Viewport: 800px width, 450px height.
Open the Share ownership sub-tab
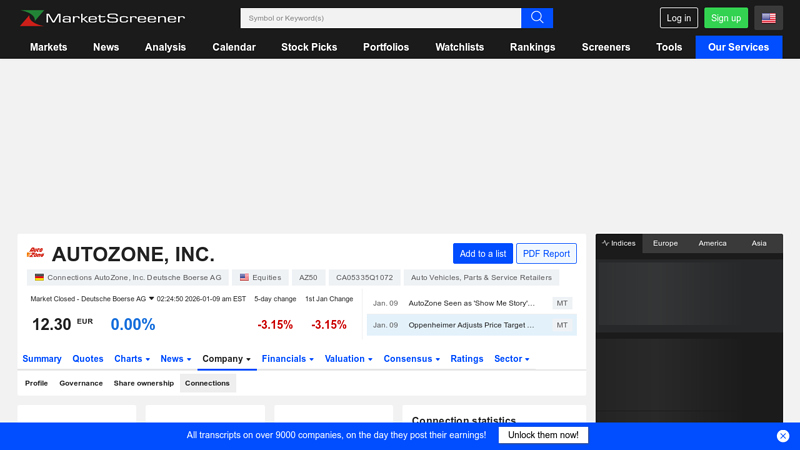[x=143, y=383]
